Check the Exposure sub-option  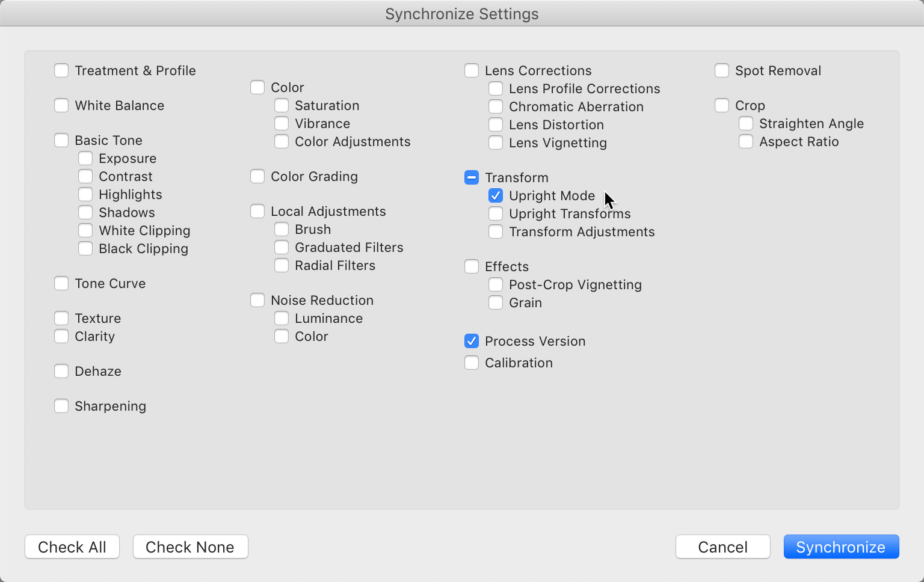point(85,158)
